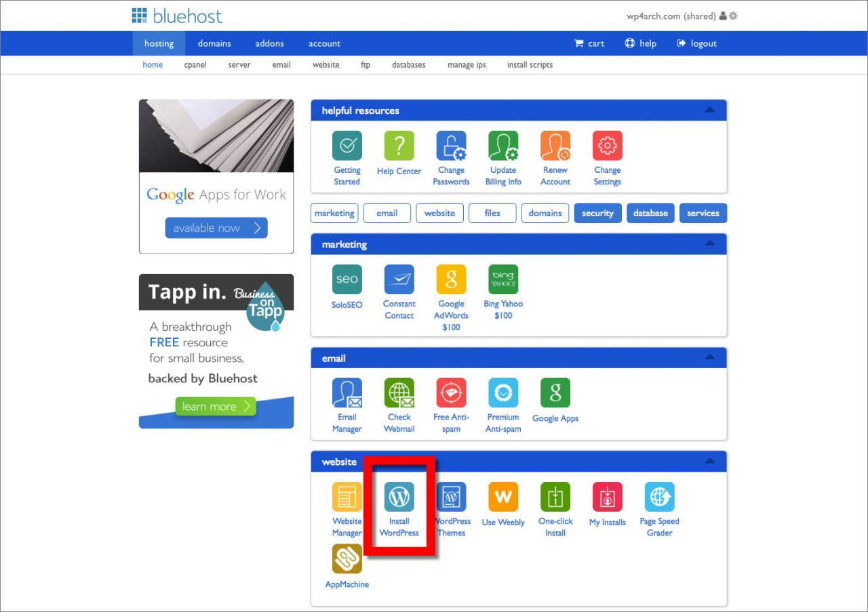This screenshot has height=612, width=868.
Task: Switch to the domains tab
Action: [x=214, y=43]
